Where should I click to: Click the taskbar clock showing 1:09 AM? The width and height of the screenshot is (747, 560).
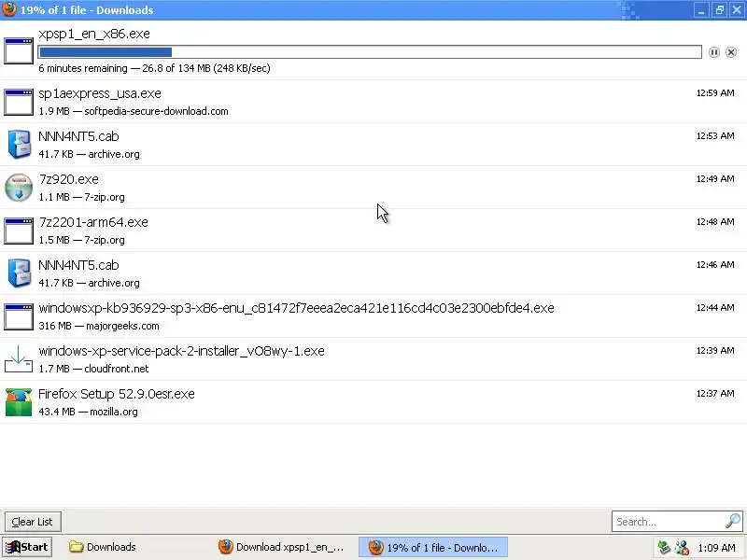pos(716,548)
